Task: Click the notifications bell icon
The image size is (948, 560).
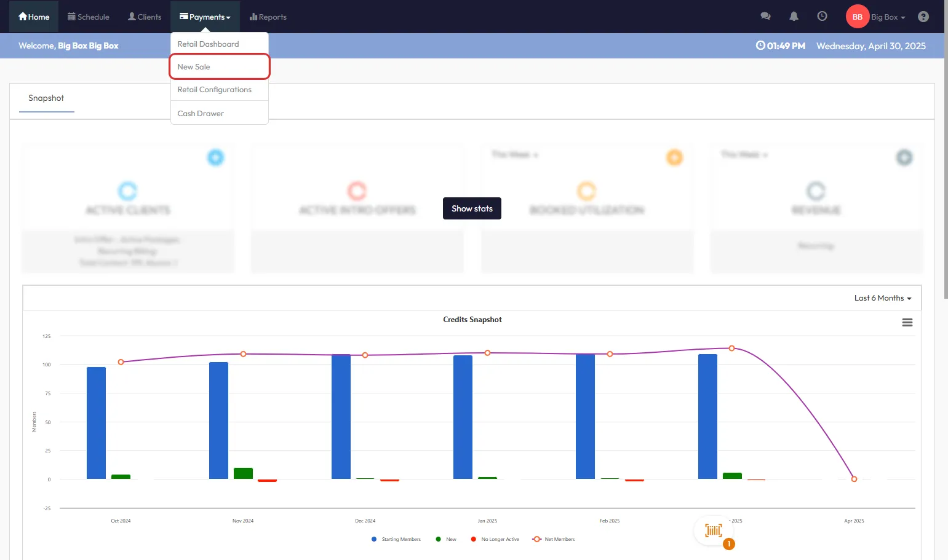Action: pos(794,17)
